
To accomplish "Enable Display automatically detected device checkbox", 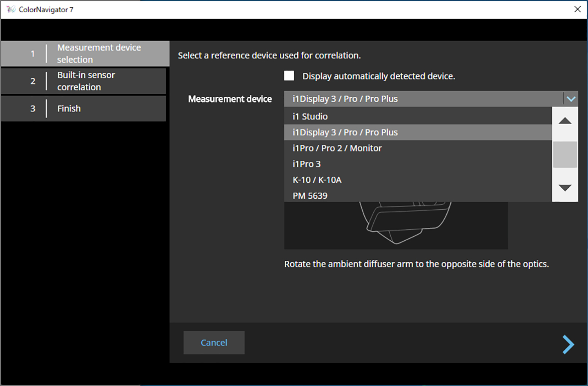I will (x=289, y=75).
